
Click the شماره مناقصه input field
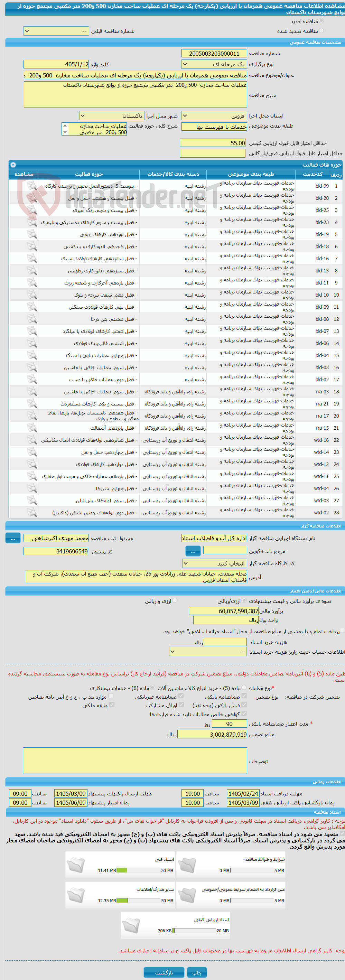215,54
